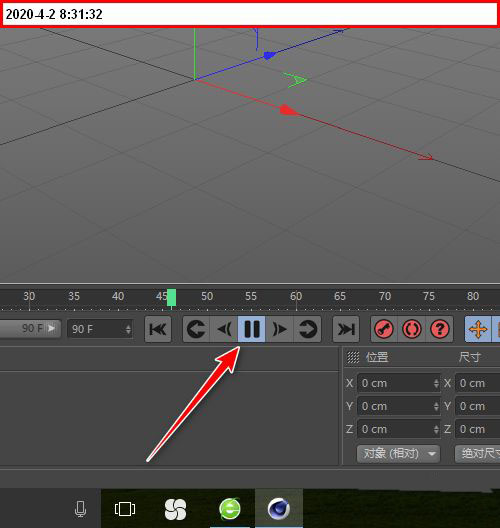
Task: Click position Z 0 cm field
Action: [x=399, y=429]
